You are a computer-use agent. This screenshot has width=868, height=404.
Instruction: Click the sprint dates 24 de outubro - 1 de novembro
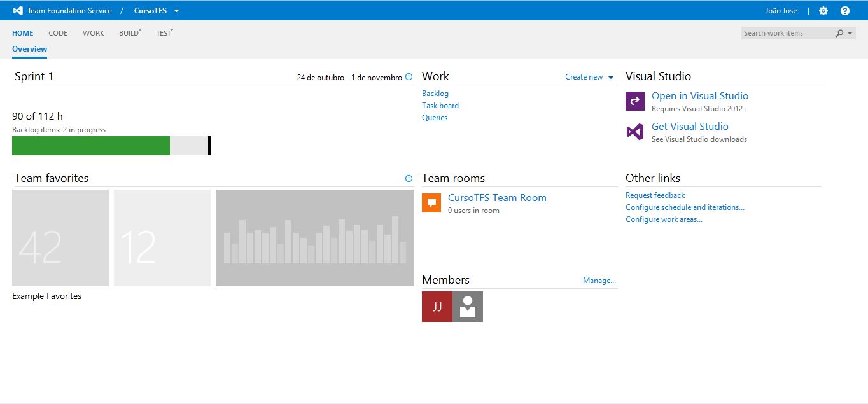(x=349, y=78)
